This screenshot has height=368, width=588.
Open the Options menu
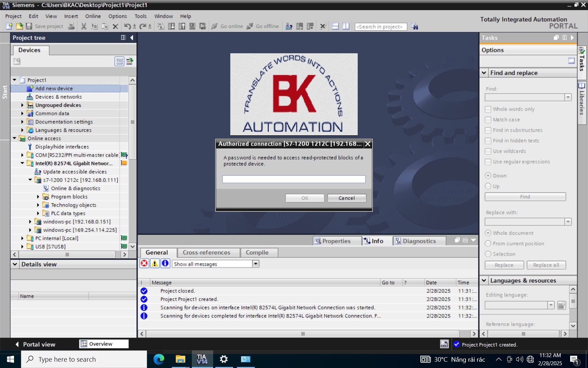click(x=118, y=16)
